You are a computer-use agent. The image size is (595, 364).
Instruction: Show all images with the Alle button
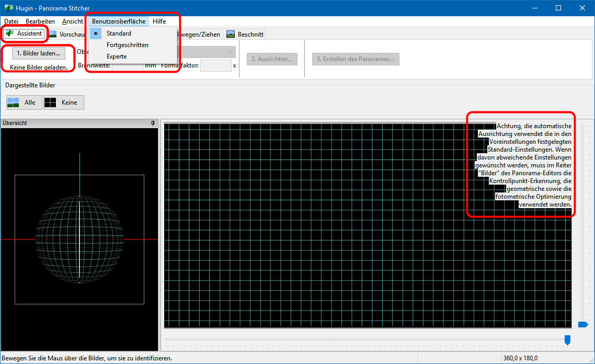coord(23,103)
